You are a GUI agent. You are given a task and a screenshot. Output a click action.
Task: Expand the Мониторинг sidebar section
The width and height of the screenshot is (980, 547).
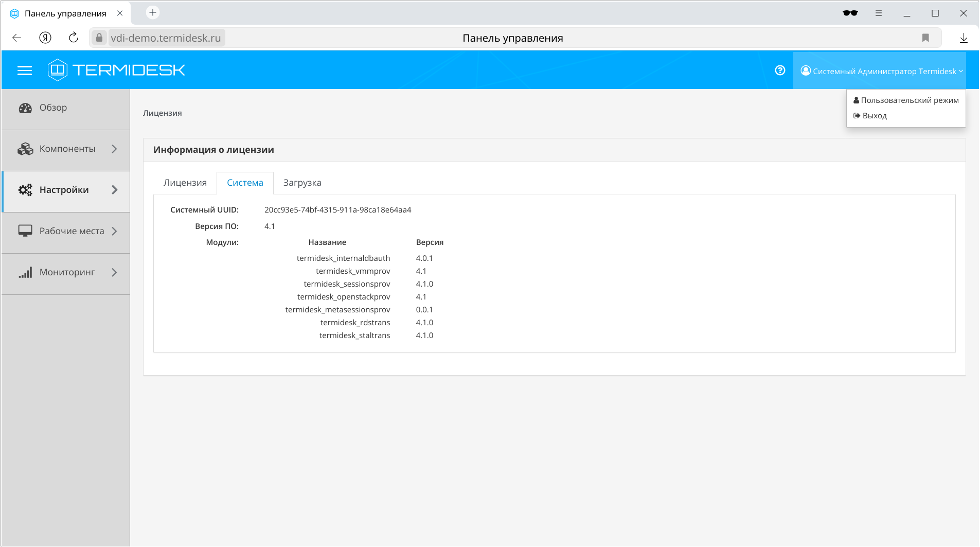point(66,272)
